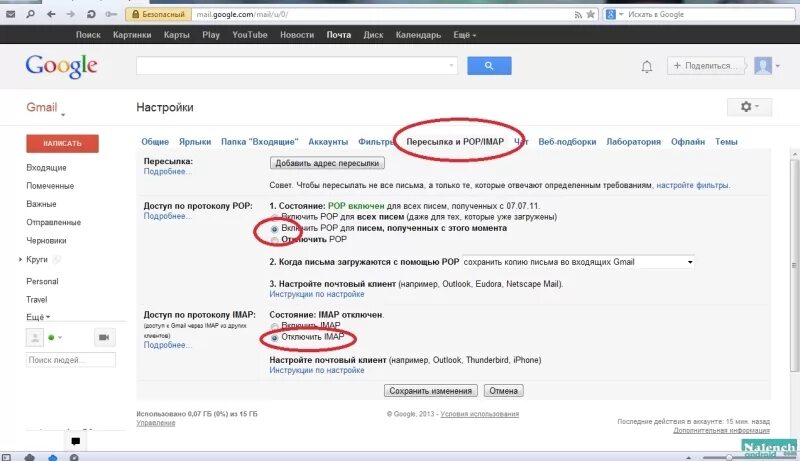
Task: Click the Google logo
Action: point(61,66)
